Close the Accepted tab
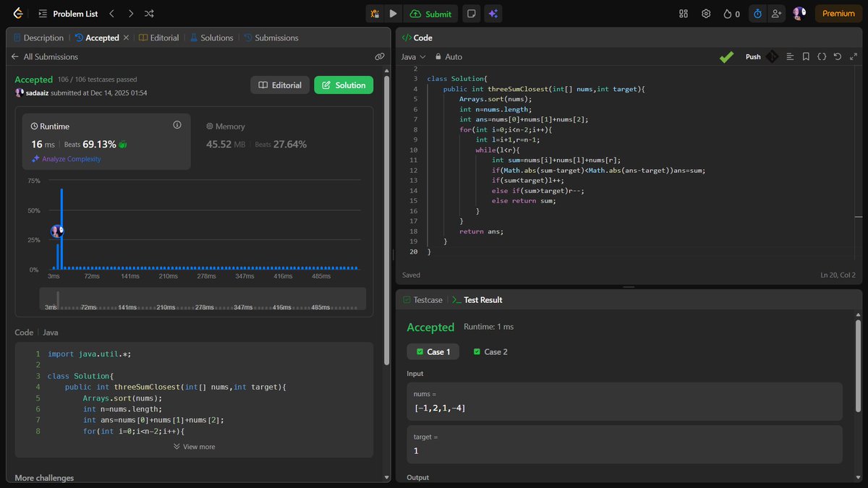Screen dimensions: 868x488 coord(127,38)
